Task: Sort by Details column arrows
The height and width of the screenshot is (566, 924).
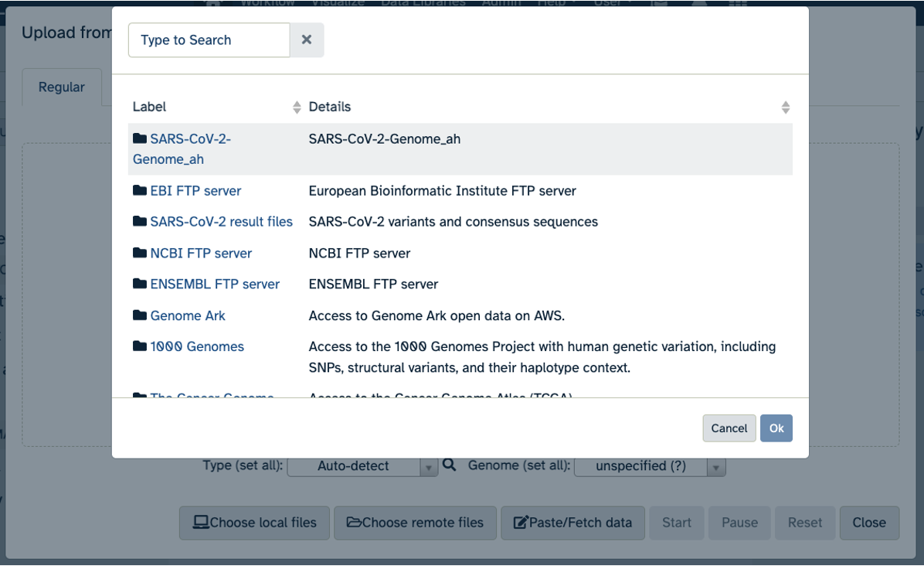Action: pyautogui.click(x=785, y=107)
